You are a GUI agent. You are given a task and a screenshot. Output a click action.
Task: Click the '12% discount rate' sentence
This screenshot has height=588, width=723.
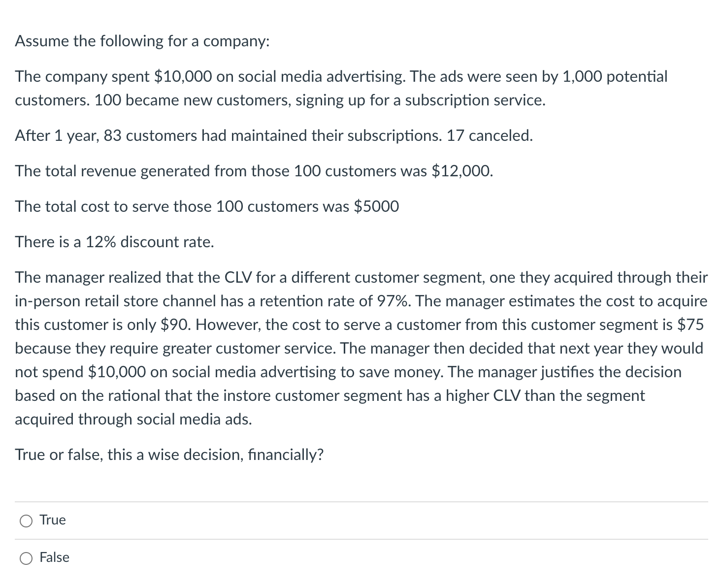coord(115,242)
